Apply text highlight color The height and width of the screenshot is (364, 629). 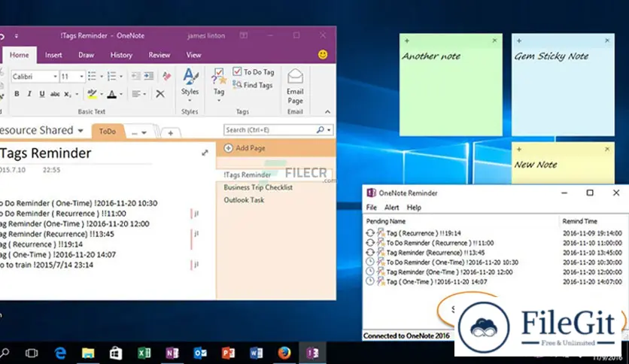(93, 94)
